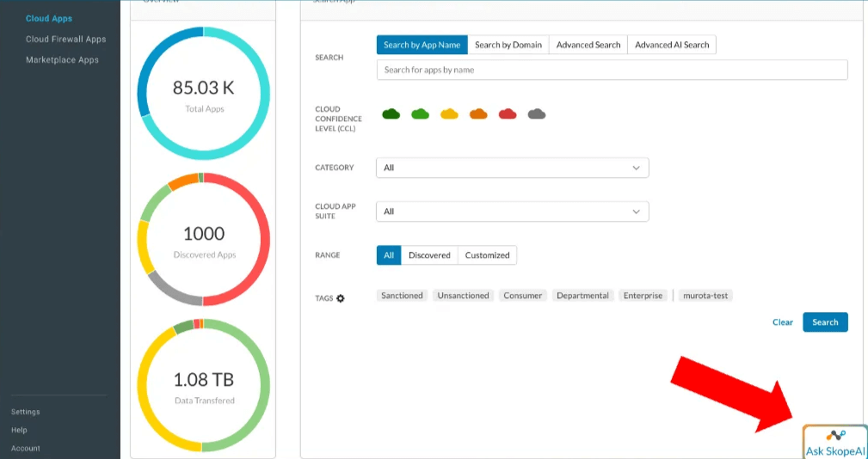Click the Clear link

pyautogui.click(x=783, y=322)
